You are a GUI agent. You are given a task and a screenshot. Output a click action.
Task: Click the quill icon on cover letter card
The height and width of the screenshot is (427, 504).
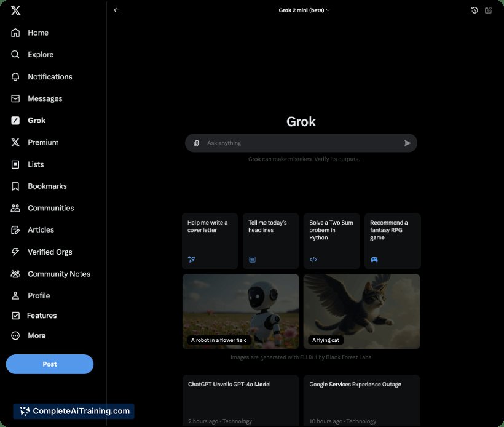[x=191, y=260]
